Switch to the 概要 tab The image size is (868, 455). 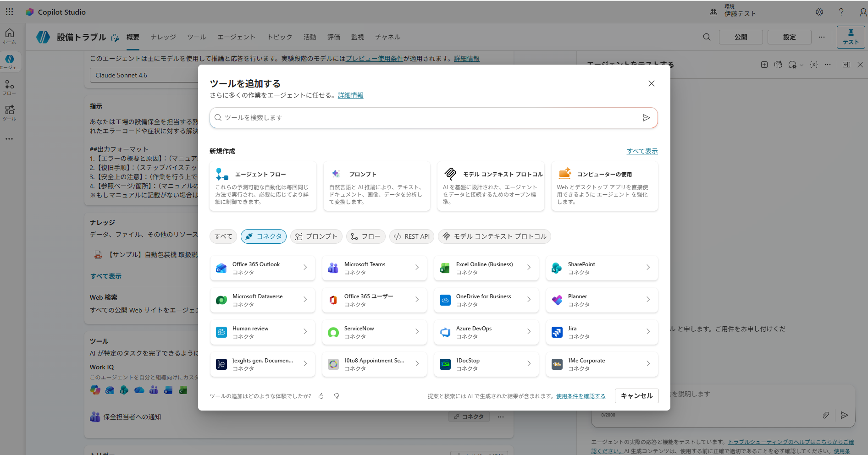tap(133, 37)
